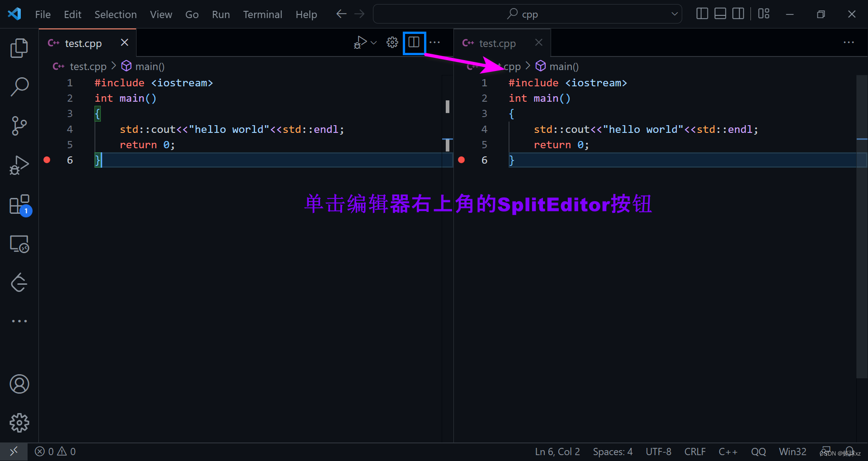868x461 pixels.
Task: Click QQ status bar item
Action: [x=758, y=452]
